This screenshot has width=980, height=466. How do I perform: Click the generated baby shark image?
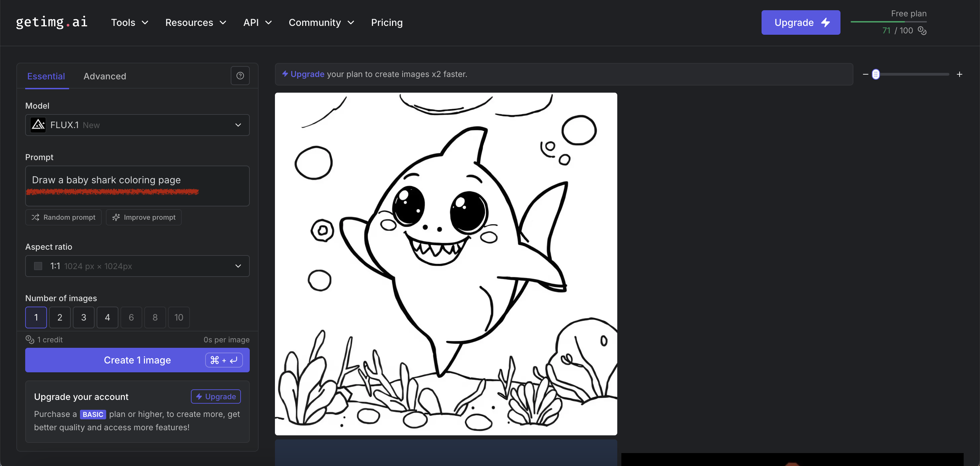[x=446, y=264]
